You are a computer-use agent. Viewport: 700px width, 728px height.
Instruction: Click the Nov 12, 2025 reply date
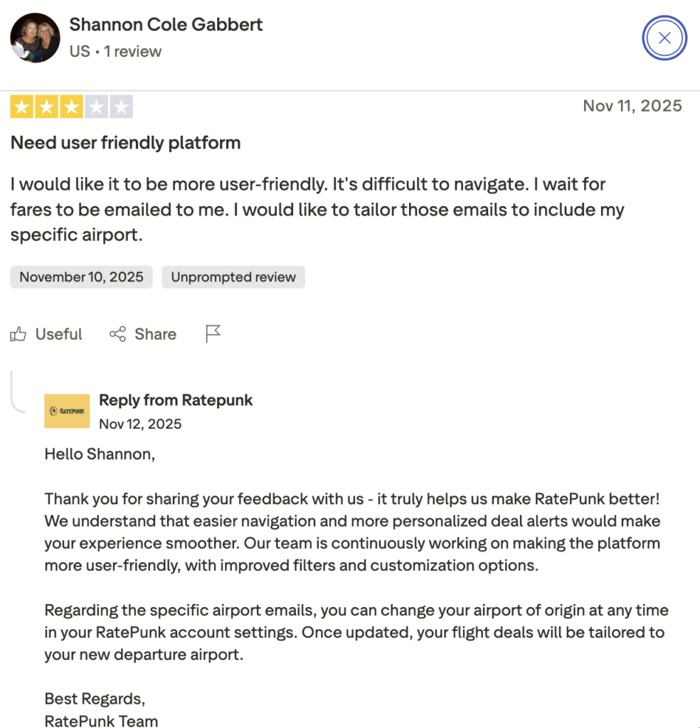[x=140, y=424]
